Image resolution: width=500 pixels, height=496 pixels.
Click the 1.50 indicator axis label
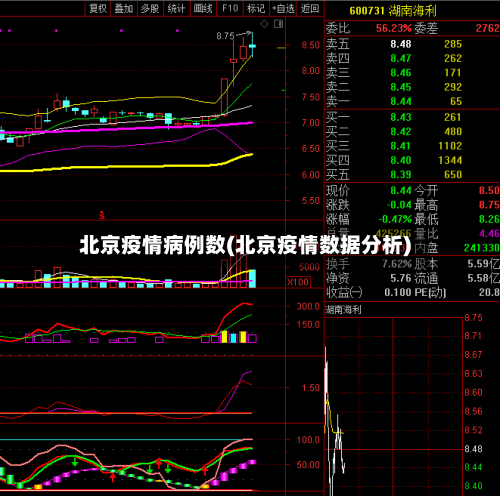click(311, 388)
